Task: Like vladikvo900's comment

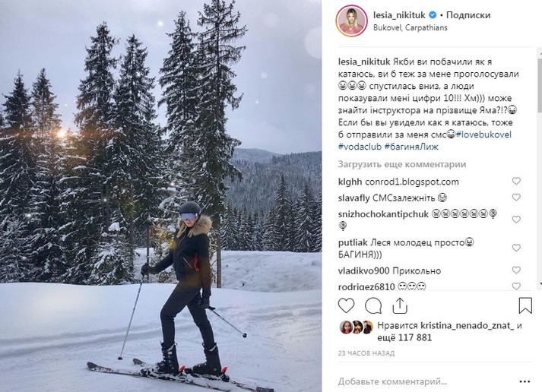Action: pos(516,270)
